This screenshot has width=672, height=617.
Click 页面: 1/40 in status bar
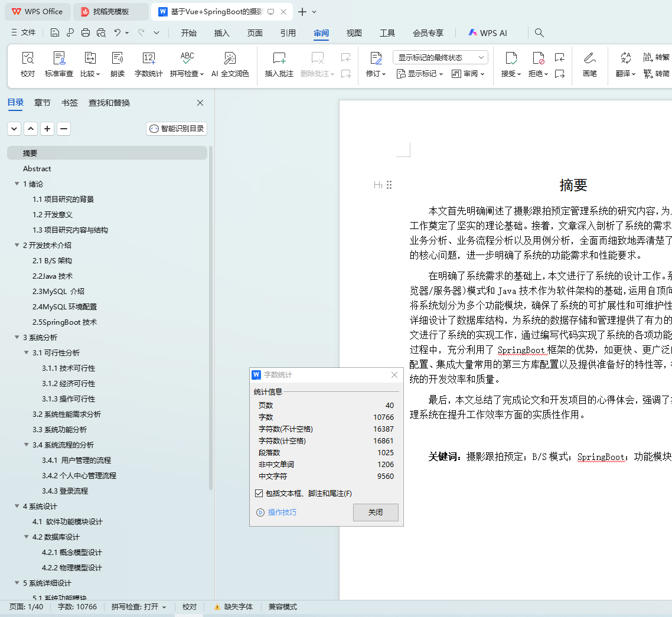[26, 607]
